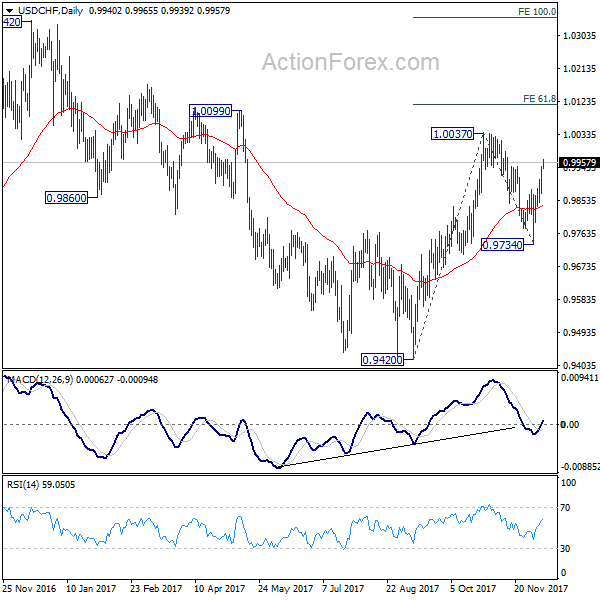Click the MACD 0.00 zero-level label

point(569,424)
